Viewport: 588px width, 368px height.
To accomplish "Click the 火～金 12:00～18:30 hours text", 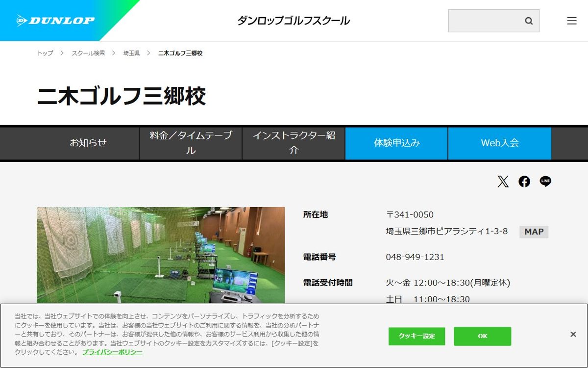I will click(x=448, y=283).
